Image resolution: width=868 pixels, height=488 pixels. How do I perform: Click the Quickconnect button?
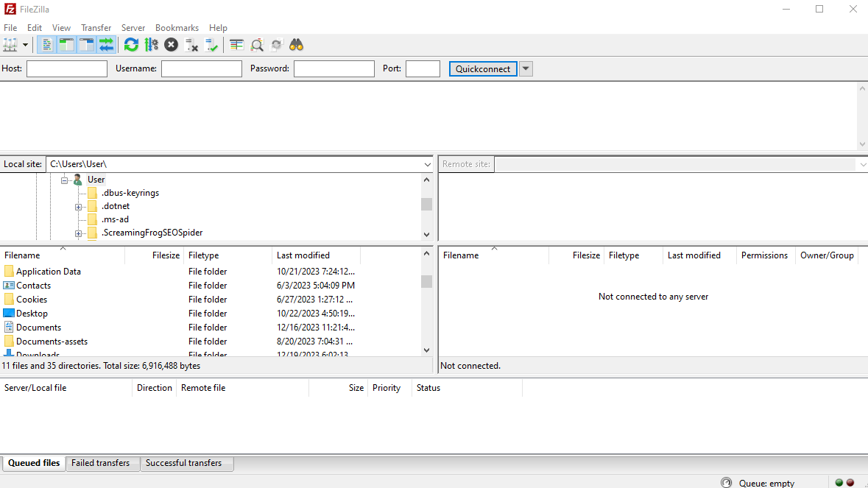click(483, 68)
